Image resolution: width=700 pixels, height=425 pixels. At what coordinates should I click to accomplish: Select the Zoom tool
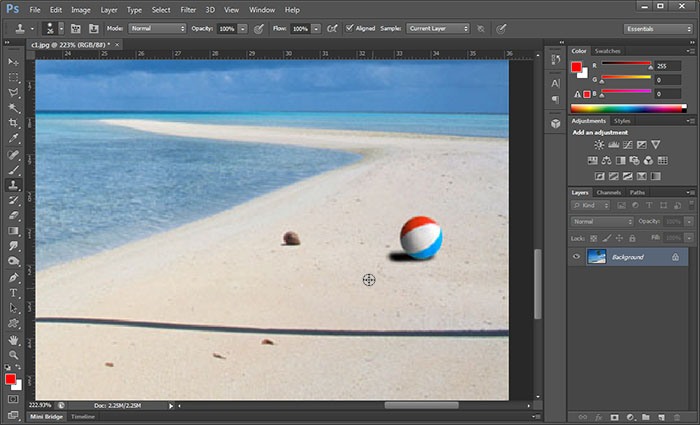click(13, 355)
